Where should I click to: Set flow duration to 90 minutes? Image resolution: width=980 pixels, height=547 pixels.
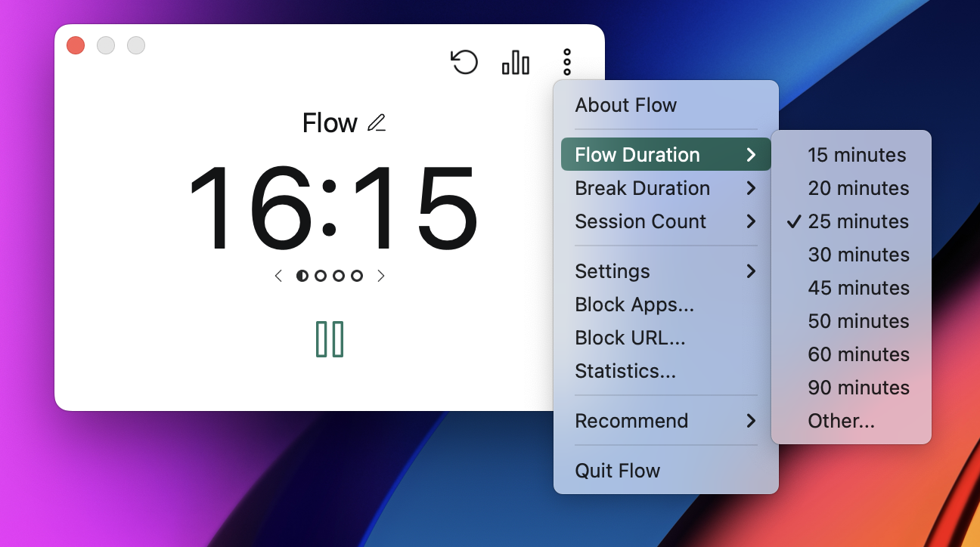(851, 388)
